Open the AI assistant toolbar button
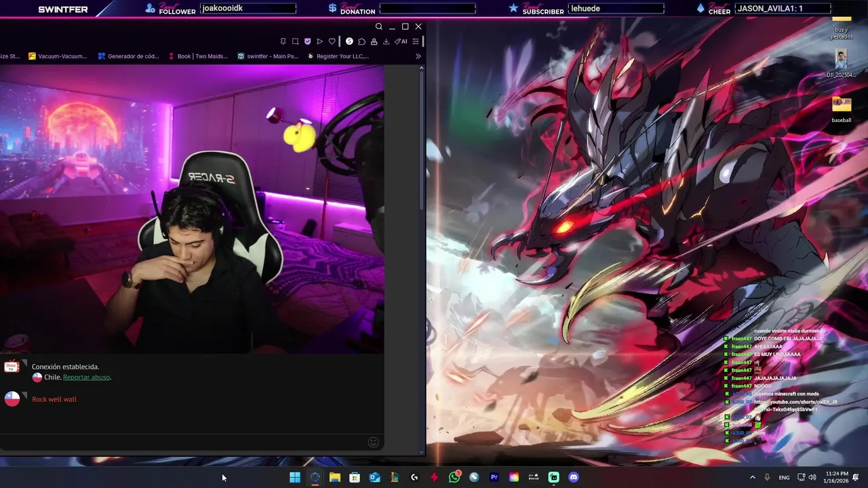 coord(401,41)
